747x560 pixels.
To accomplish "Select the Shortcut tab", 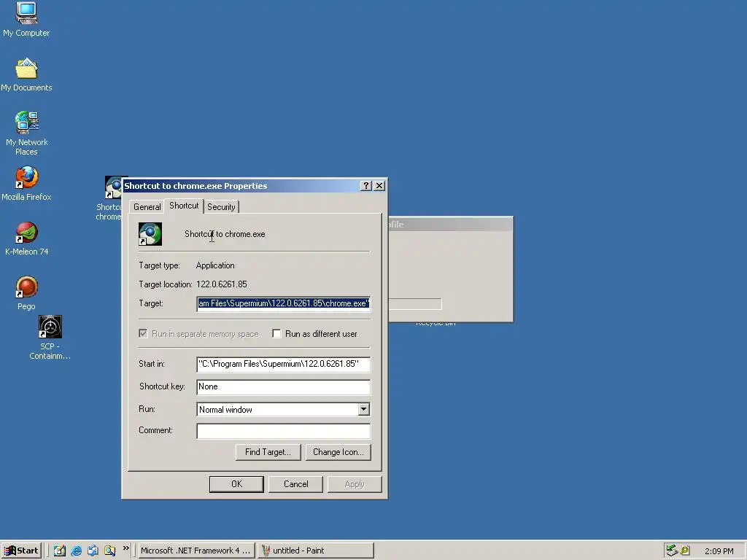I will 184,206.
